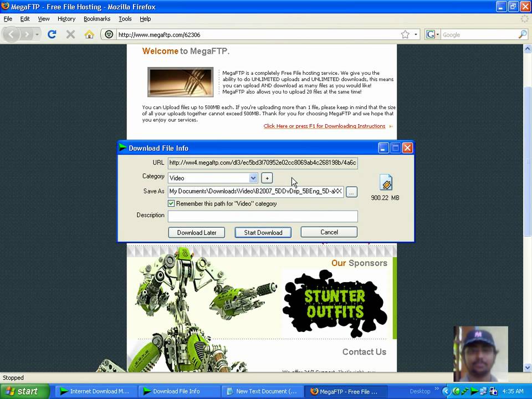Viewport: 532px width, 399px height.
Task: Open the View menu
Action: tap(43, 19)
